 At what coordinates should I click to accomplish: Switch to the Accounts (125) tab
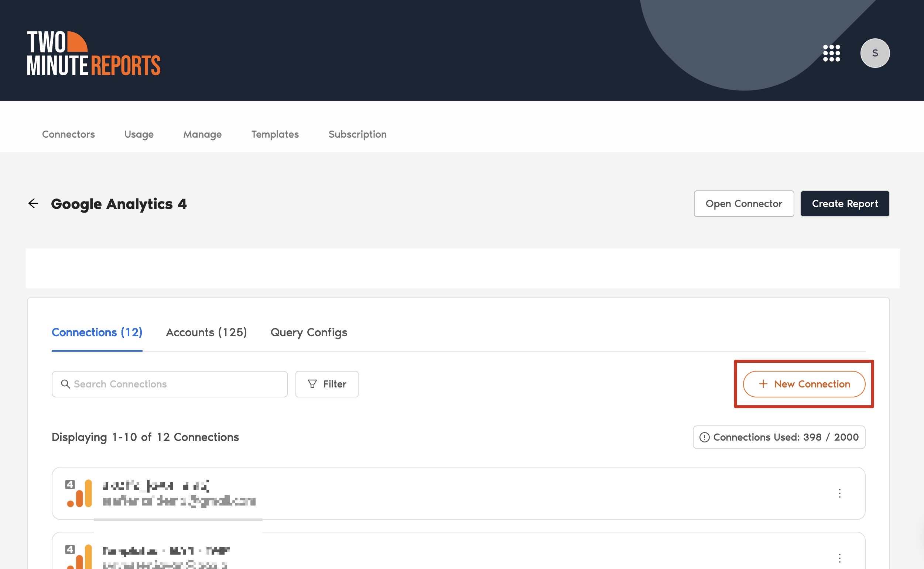206,332
